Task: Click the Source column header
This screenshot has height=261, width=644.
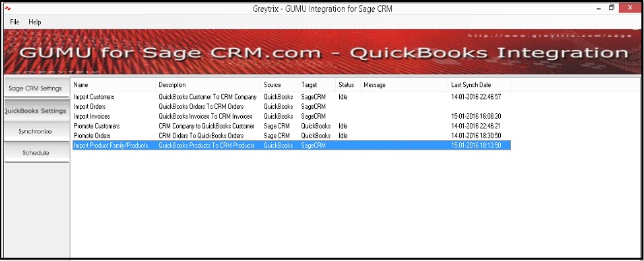Action: click(279, 85)
